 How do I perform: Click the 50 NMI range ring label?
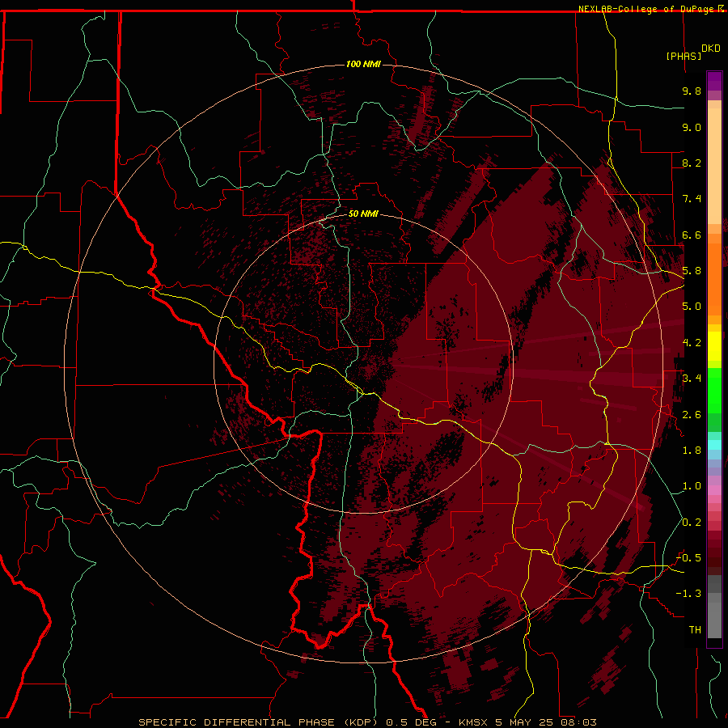(363, 214)
